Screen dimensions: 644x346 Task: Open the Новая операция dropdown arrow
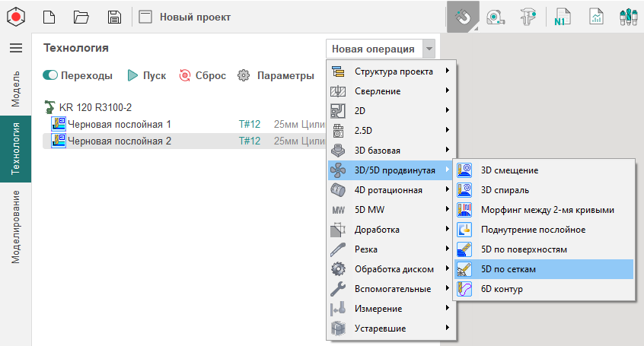(429, 49)
